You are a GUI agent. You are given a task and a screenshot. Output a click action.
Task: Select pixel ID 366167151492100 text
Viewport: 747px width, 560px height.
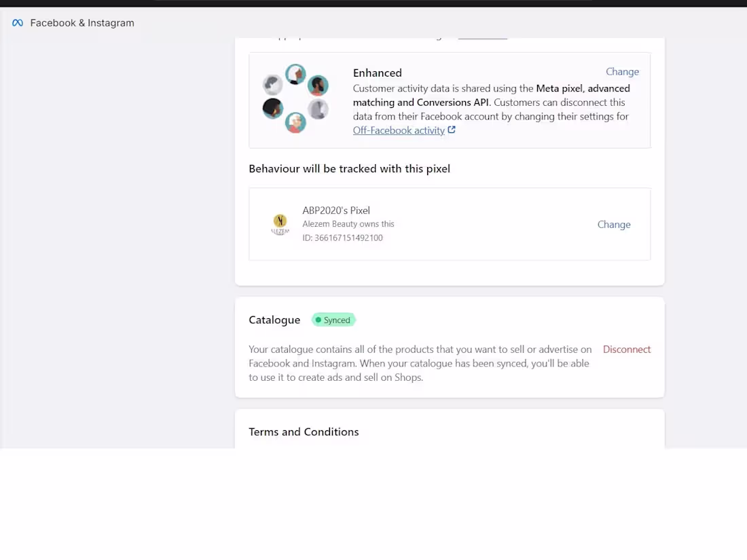342,238
